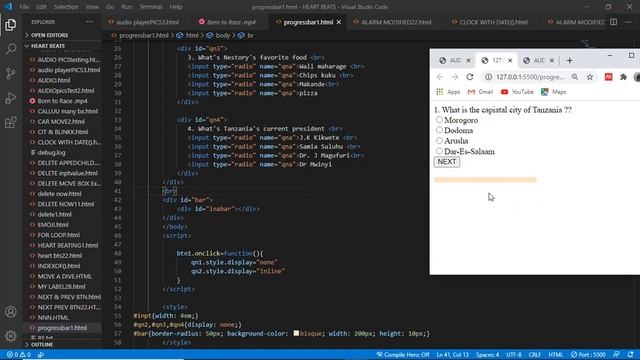This screenshot has width=640, height=360.
Task: Click the NEXT button in quiz page
Action: 447,162
